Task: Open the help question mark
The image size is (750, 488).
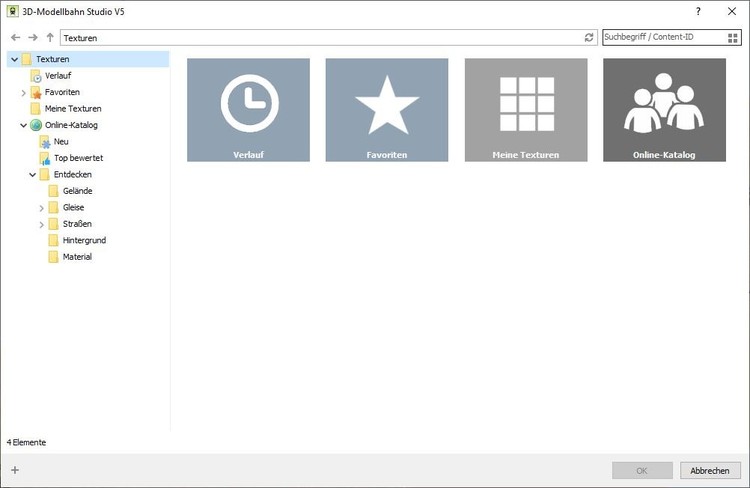Action: pos(698,11)
